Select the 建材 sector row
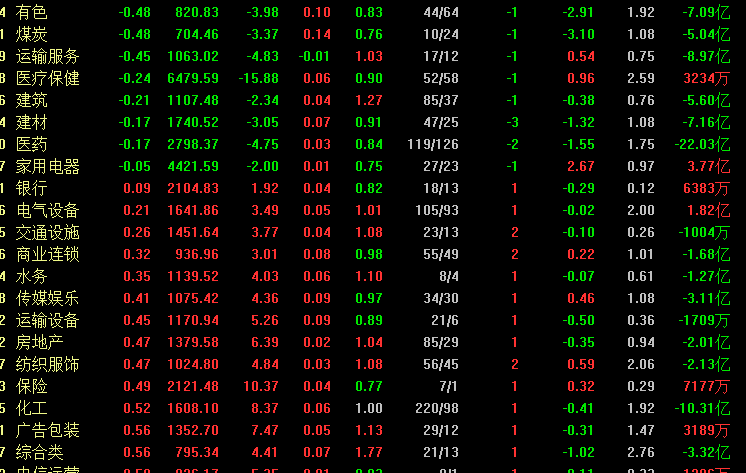 [x=32, y=122]
